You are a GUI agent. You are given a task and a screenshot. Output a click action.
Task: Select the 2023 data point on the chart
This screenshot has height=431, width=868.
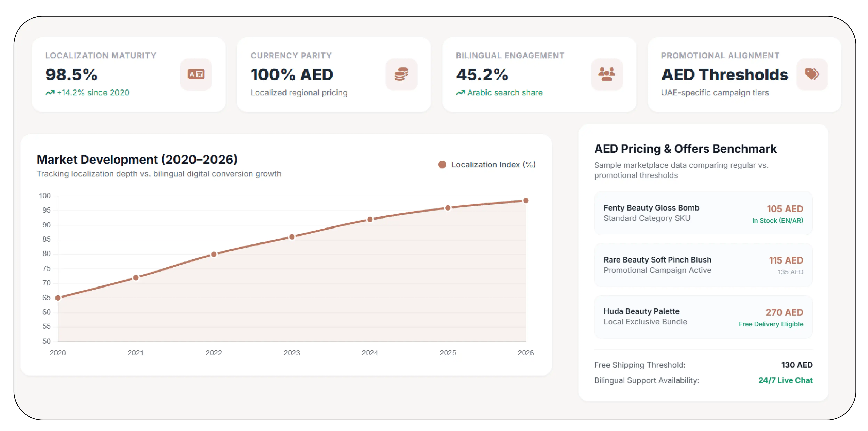tap(292, 237)
